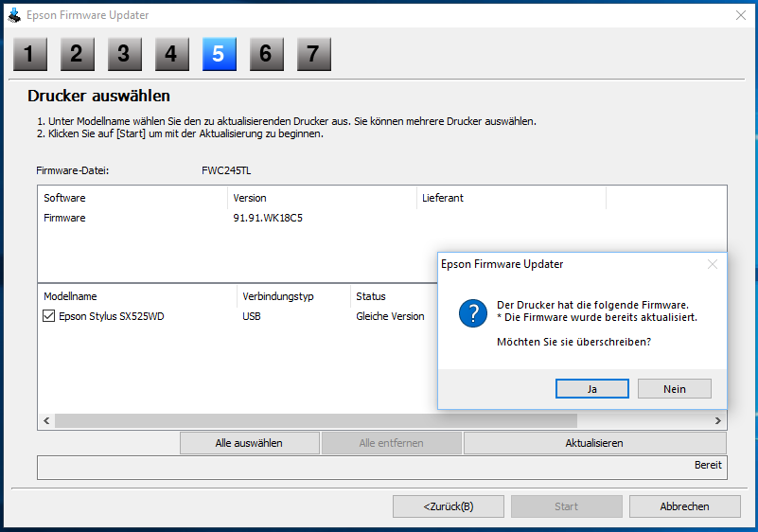Click the Aktualisieren button

tap(594, 443)
